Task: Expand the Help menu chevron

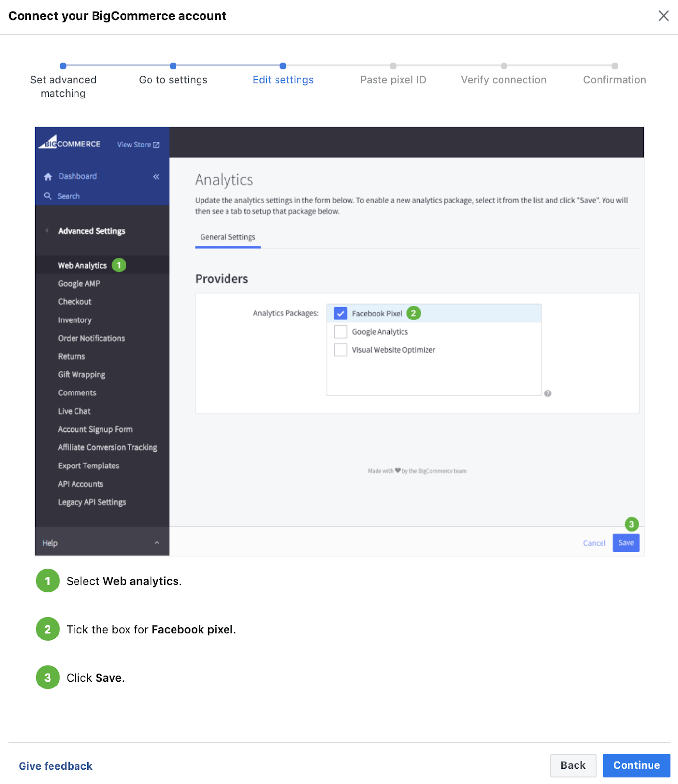Action: point(157,543)
